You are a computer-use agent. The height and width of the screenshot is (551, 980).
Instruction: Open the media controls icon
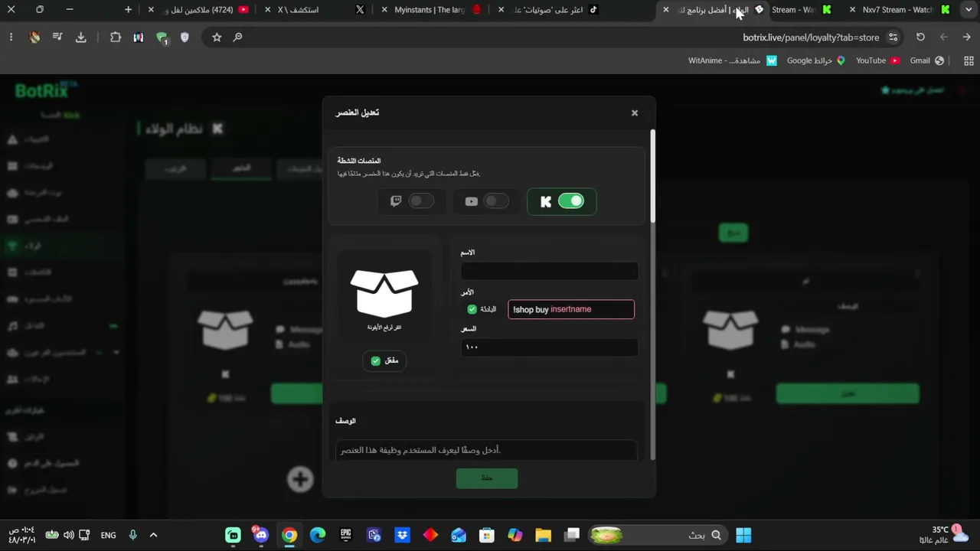click(57, 37)
